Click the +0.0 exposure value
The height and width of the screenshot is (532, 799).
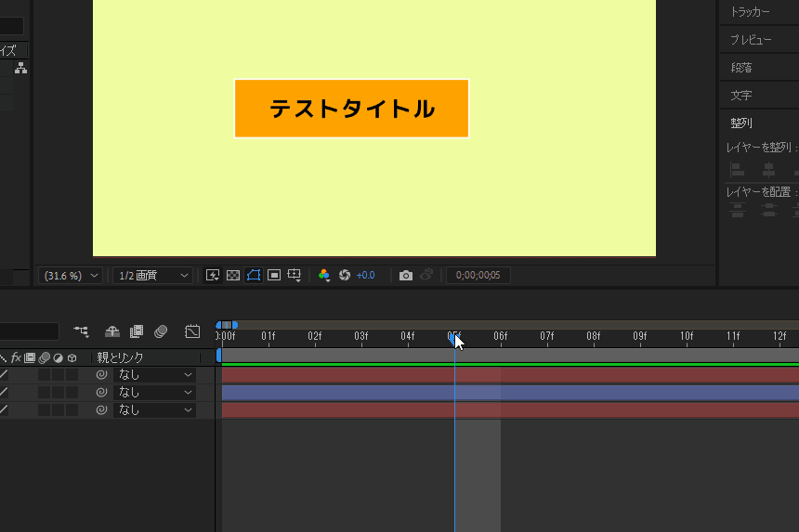click(x=365, y=276)
